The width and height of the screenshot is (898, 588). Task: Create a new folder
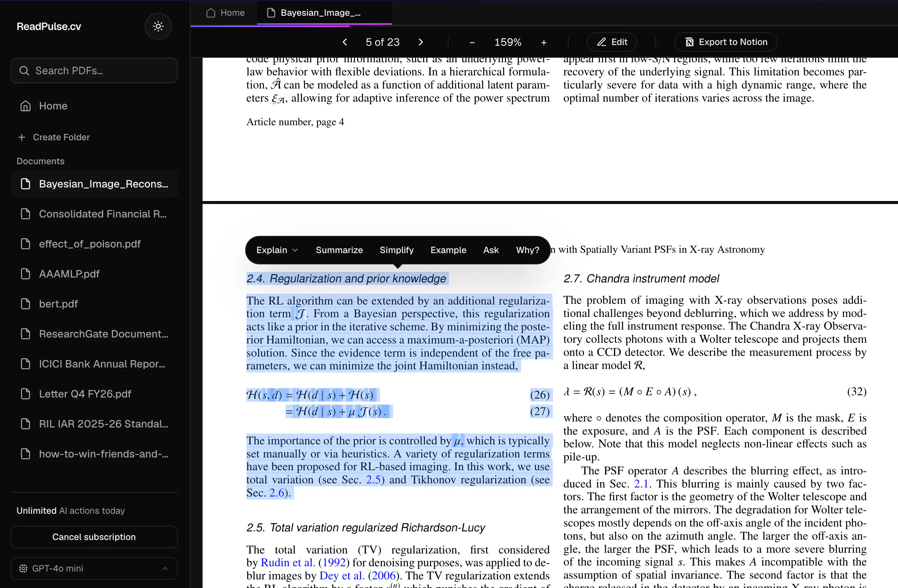[x=54, y=137]
